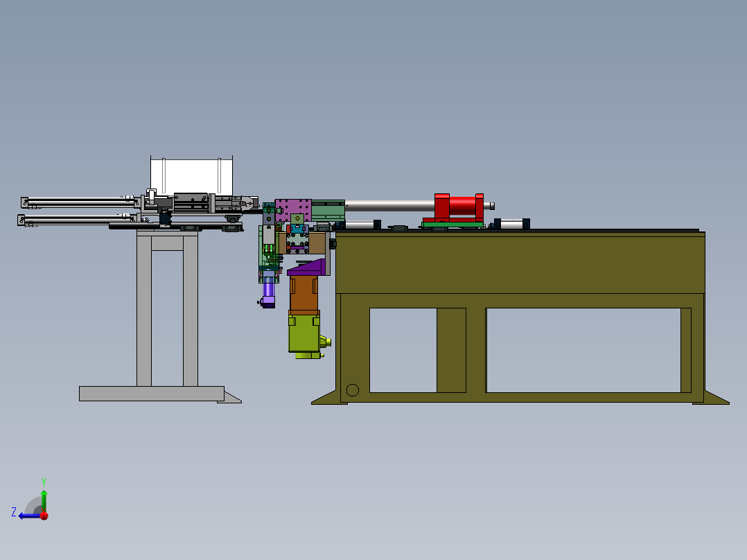Select the light green guide block beside magenta plate

pos(328,211)
